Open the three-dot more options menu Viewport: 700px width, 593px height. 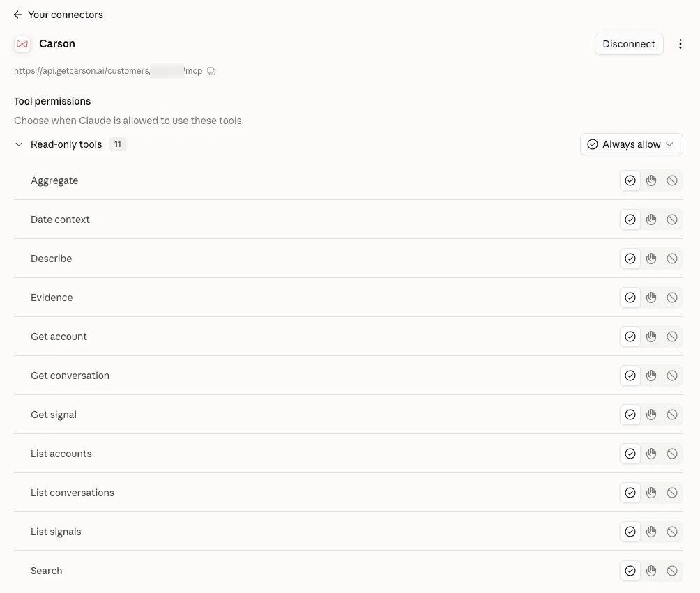(x=680, y=44)
